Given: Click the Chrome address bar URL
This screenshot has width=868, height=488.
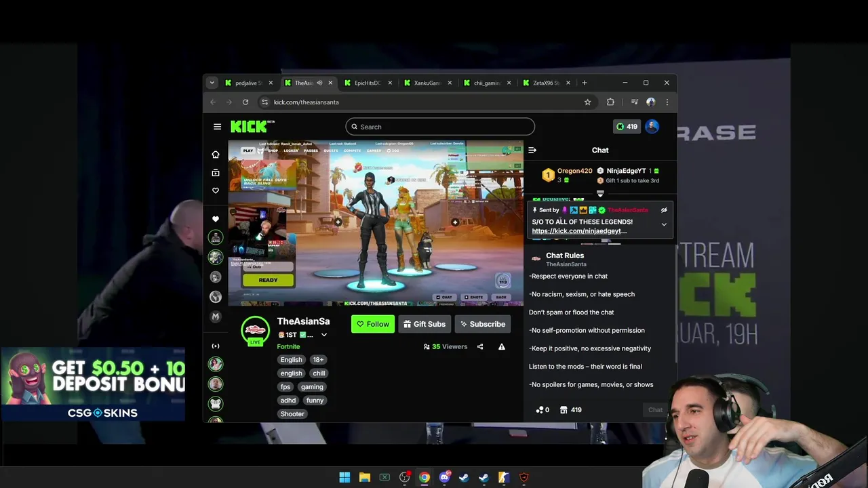Looking at the screenshot, I should pyautogui.click(x=307, y=102).
